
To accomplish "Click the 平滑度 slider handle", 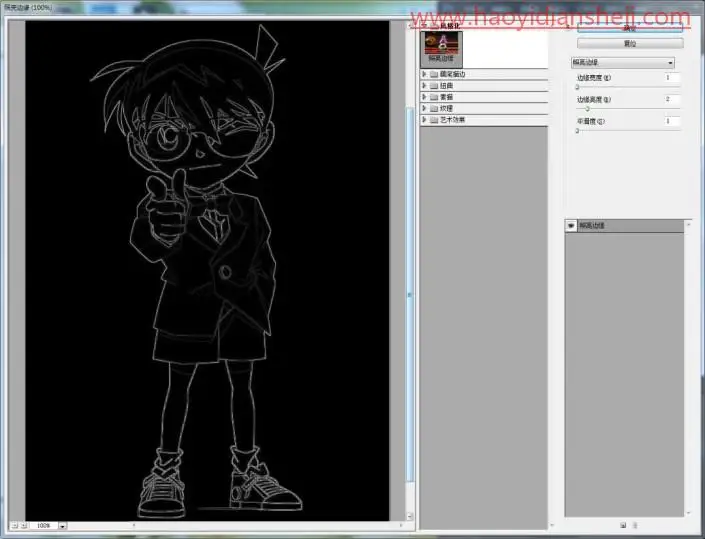I will [577, 131].
